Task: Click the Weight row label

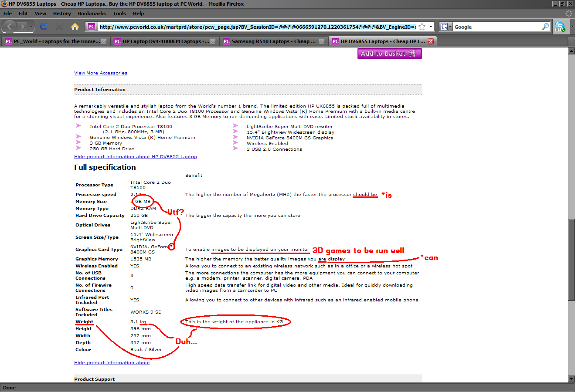Action: point(84,322)
